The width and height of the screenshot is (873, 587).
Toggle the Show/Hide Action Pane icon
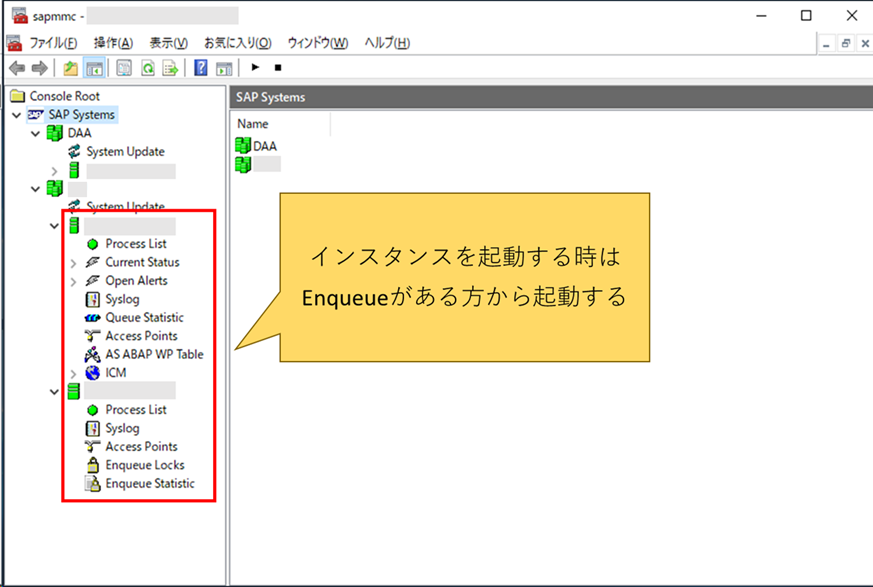point(224,69)
